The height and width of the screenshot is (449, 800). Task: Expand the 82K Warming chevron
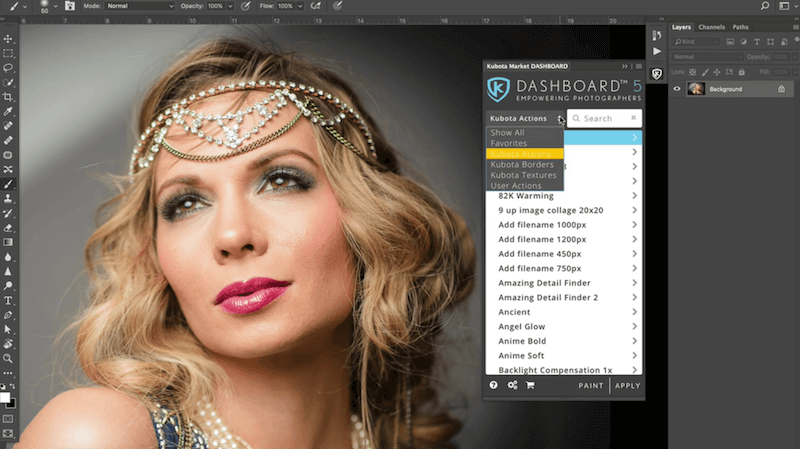(x=634, y=196)
